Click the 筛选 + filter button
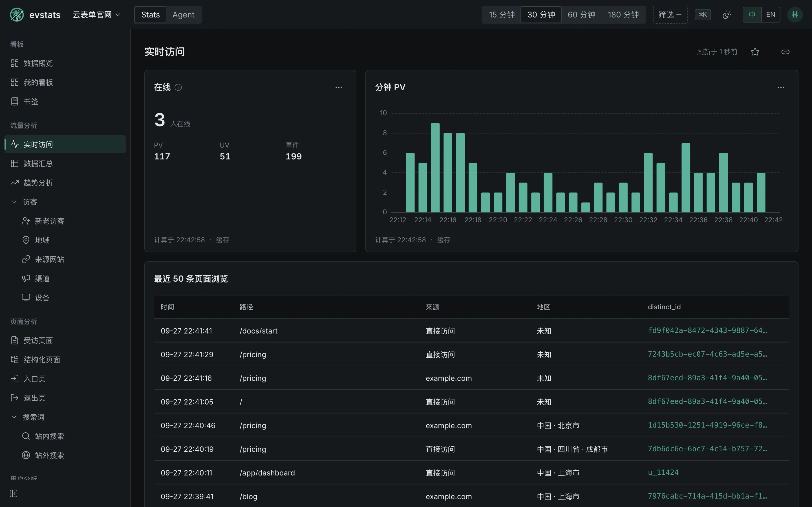Viewport: 812px width, 507px height. 670,15
